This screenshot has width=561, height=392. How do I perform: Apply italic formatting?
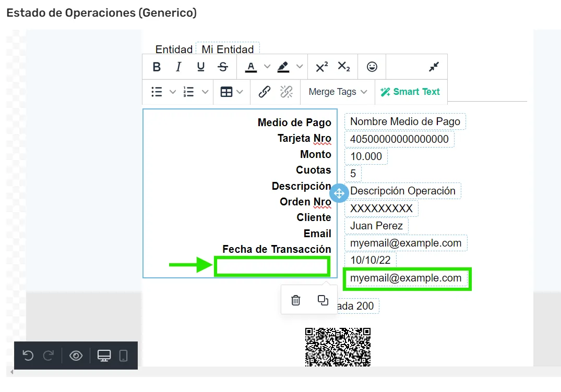coord(178,67)
